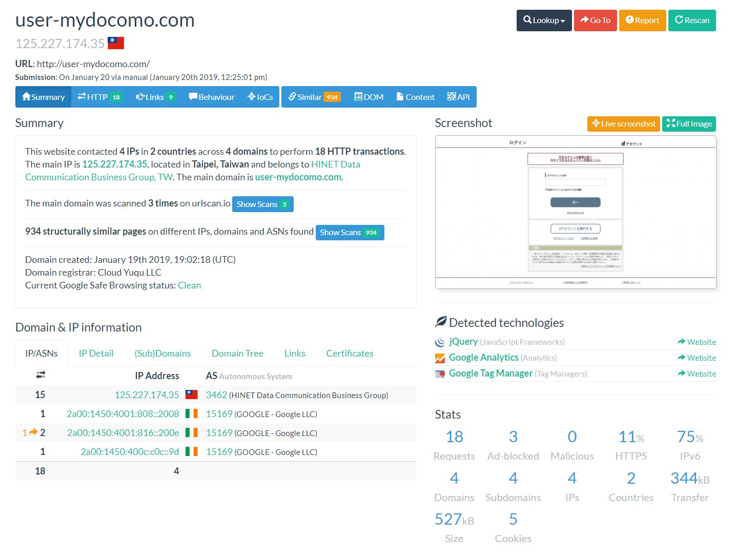
Task: Open main IP 125.227.174.35 link in summary
Action: pos(115,164)
